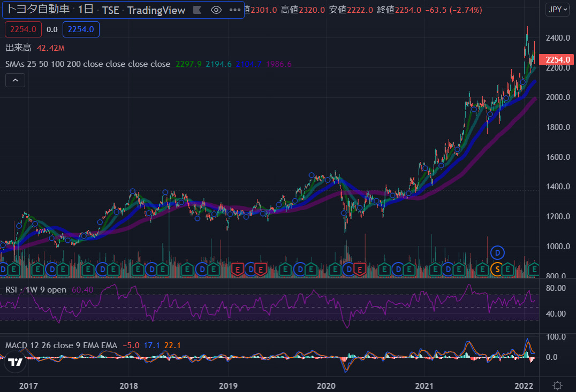Click the first red E marker of 2019
The height and width of the screenshot is (392, 576).
point(237,270)
